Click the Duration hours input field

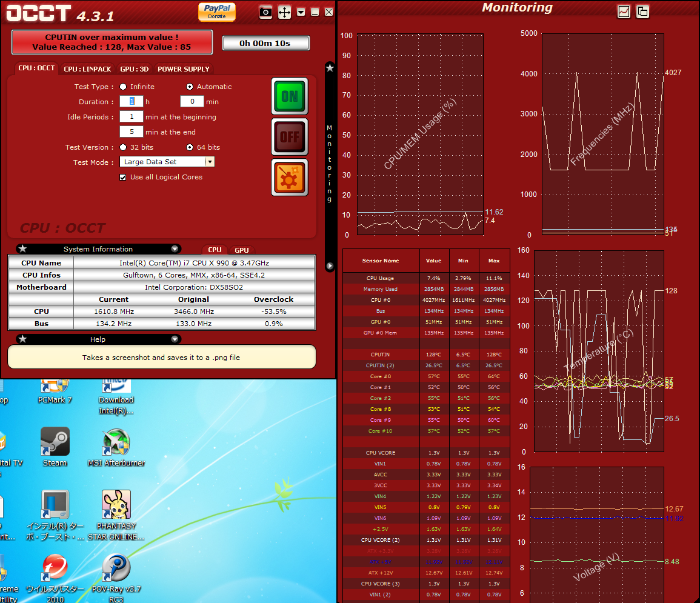coord(132,101)
